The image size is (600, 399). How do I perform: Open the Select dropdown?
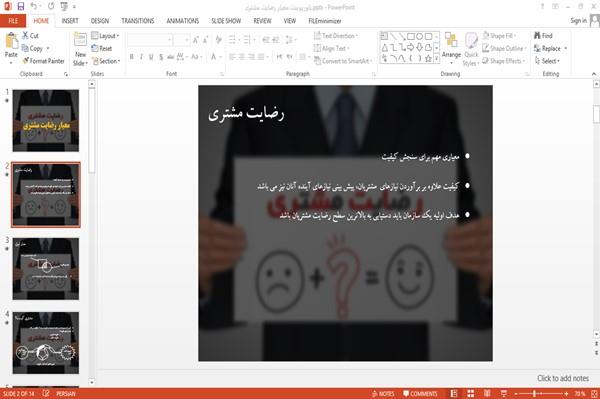click(x=547, y=61)
